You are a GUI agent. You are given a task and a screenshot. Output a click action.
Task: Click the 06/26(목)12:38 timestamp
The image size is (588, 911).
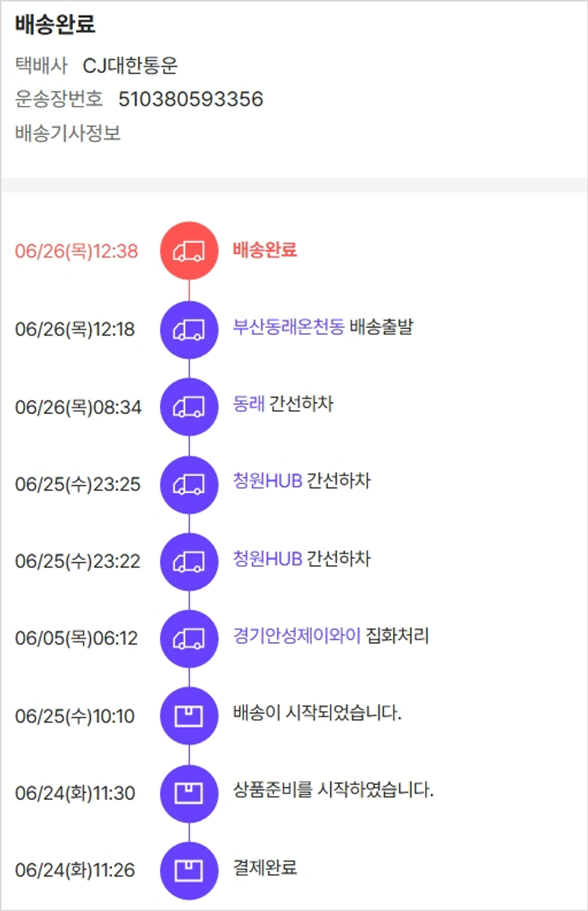76,252
